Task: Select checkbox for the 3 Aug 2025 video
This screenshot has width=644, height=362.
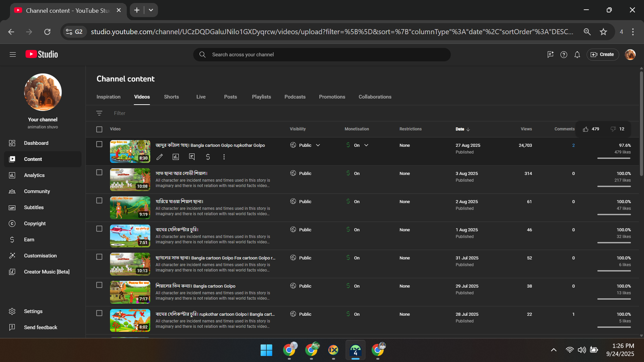Action: pyautogui.click(x=99, y=173)
